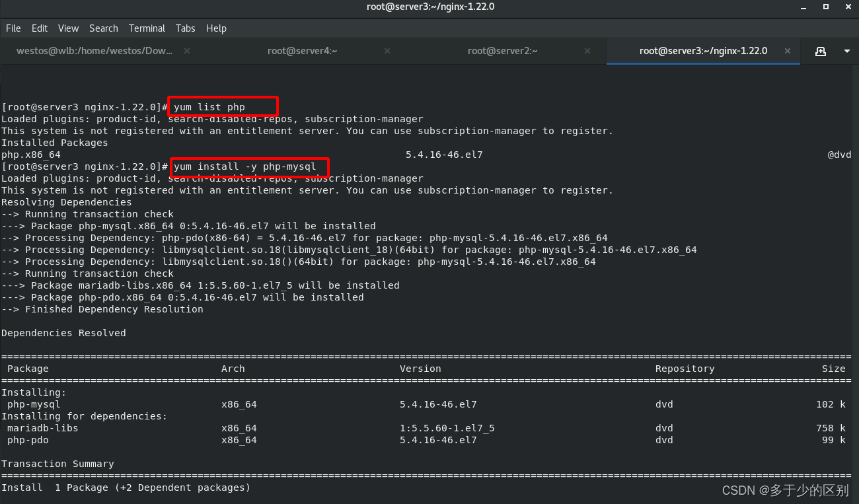This screenshot has height=504, width=859.
Task: Open the Edit menu
Action: [x=40, y=28]
